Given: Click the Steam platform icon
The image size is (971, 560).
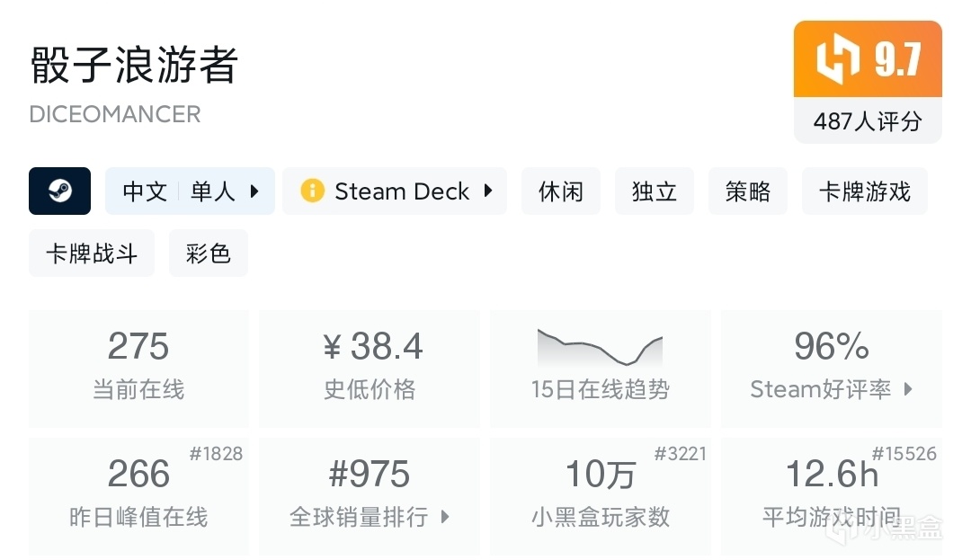Looking at the screenshot, I should (59, 191).
